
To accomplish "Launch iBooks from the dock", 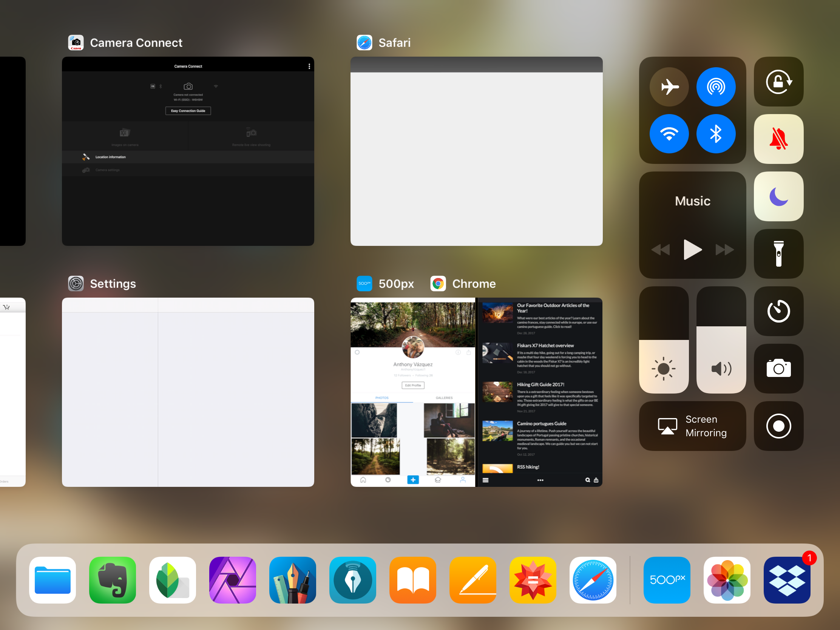I will point(413,580).
